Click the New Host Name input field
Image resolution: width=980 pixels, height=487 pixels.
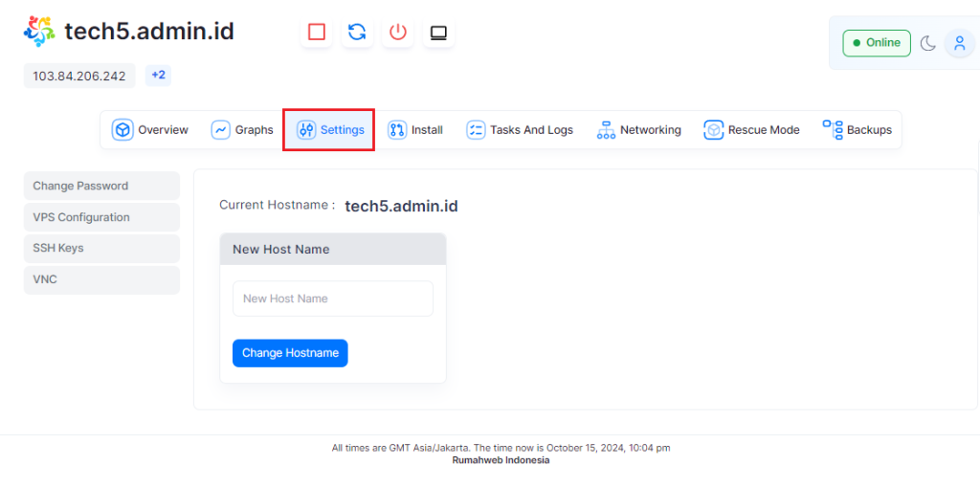pyautogui.click(x=333, y=299)
